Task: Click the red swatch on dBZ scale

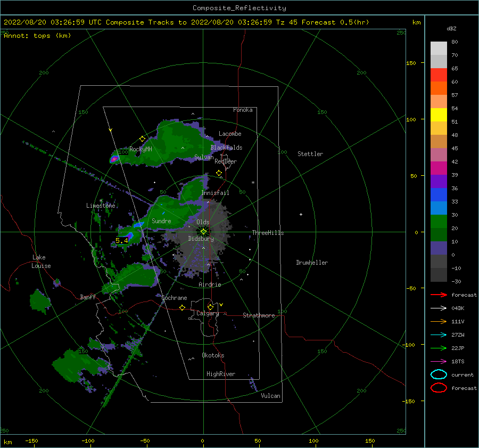Action: [x=439, y=75]
